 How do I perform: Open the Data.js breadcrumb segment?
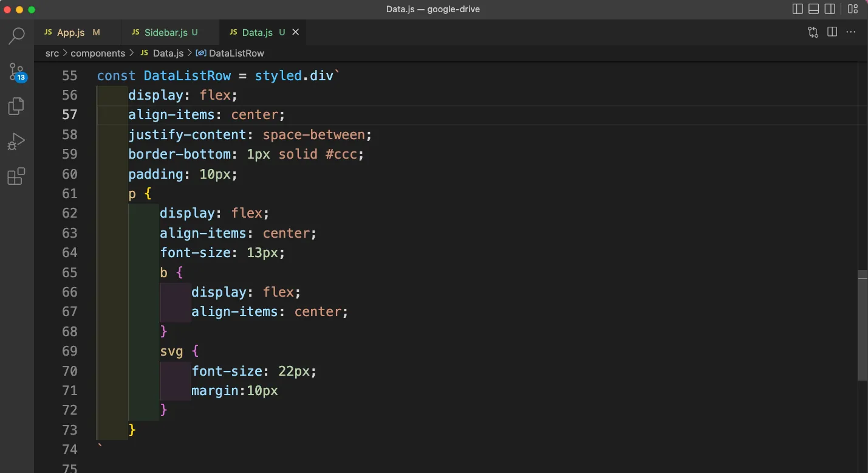[x=168, y=54]
